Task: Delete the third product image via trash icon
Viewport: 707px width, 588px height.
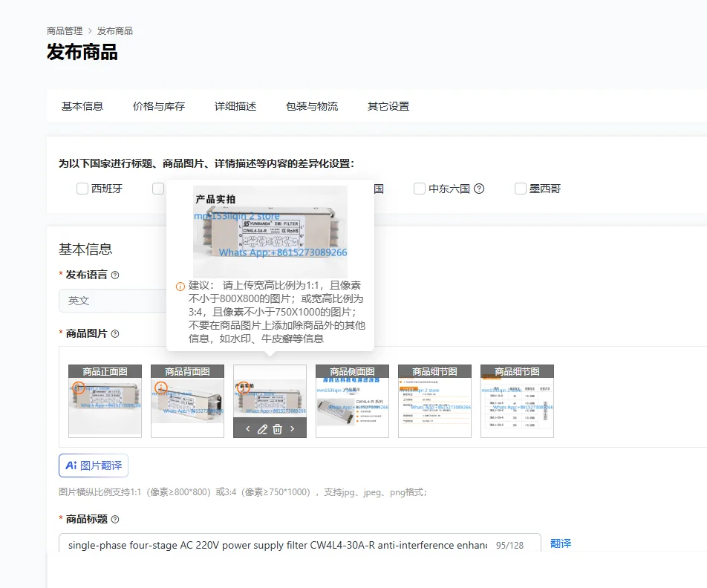Action: coord(277,429)
